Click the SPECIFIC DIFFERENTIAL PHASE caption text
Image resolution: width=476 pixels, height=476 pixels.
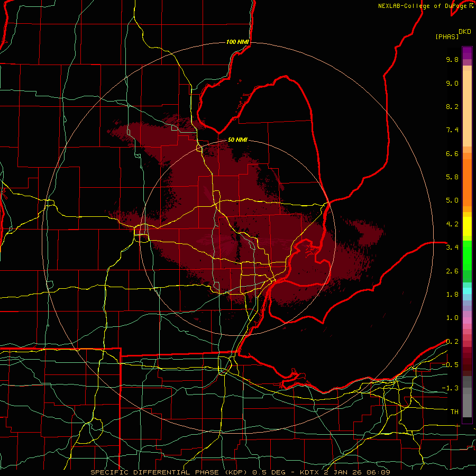coord(154,472)
